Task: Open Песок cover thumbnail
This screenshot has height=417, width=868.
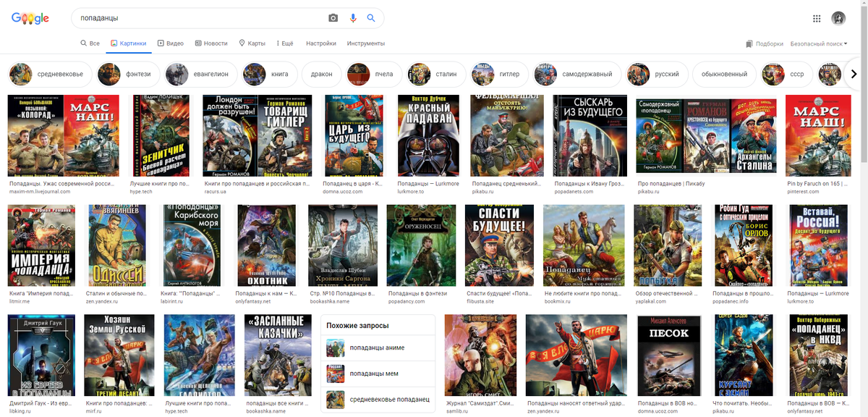Action: pos(668,356)
